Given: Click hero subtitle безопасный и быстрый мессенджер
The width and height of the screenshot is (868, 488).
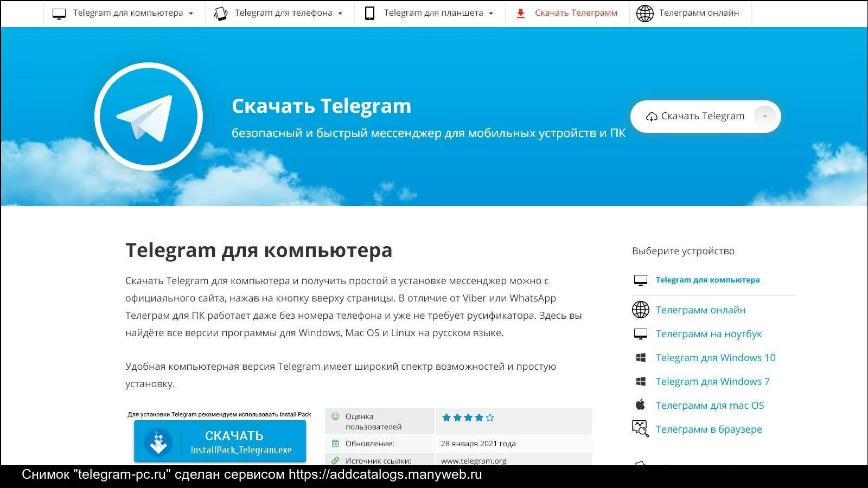Looking at the screenshot, I should coord(429,133).
